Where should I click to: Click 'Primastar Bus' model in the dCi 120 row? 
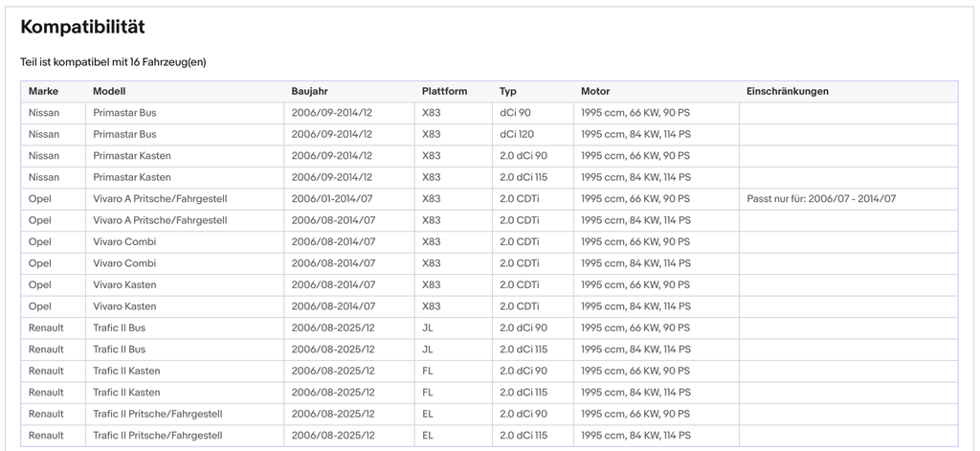coord(124,134)
